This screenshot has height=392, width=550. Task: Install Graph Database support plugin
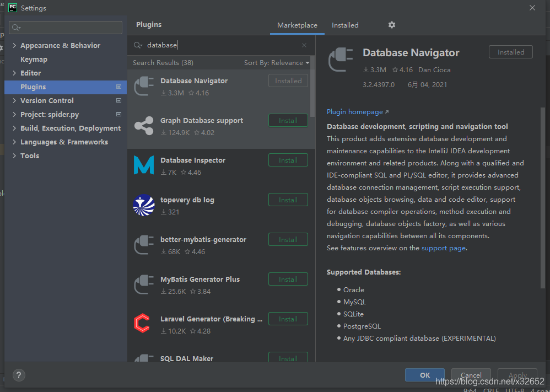288,120
